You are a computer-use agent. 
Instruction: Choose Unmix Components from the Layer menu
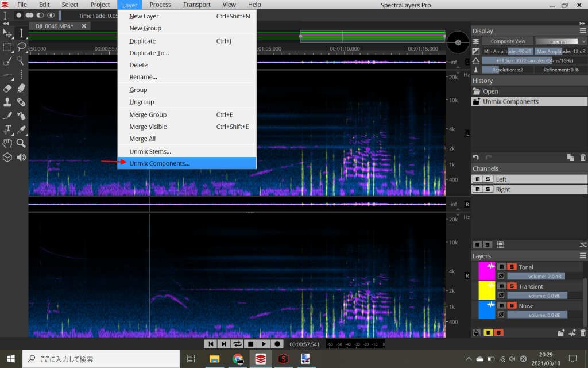(x=159, y=163)
